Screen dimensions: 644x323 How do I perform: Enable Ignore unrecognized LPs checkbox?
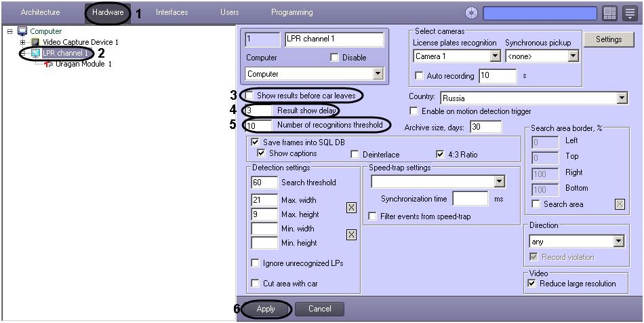point(255,263)
